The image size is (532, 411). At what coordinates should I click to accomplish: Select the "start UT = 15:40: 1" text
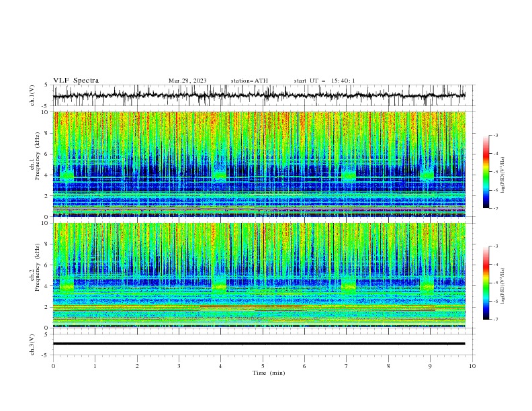[x=324, y=81]
